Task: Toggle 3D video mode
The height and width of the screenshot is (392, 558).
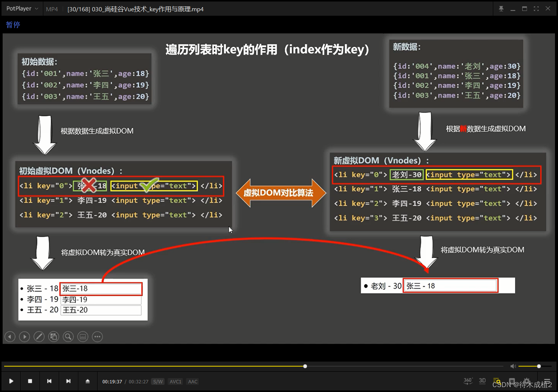Action: pyautogui.click(x=482, y=381)
